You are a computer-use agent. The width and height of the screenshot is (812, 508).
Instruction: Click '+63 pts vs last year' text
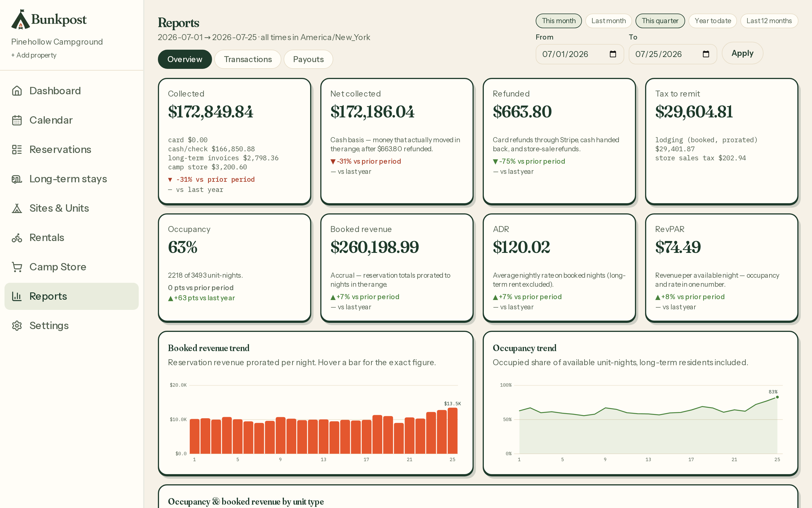(x=201, y=298)
